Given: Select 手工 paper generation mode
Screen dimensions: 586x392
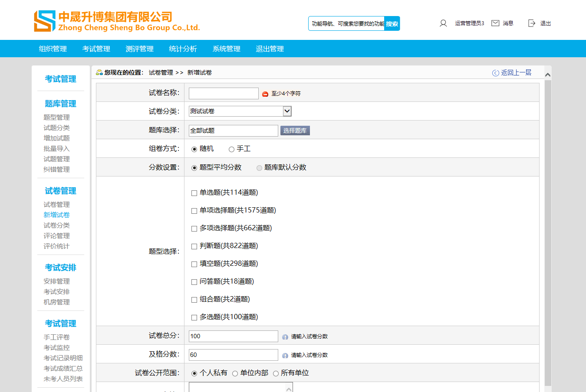Looking at the screenshot, I should coord(231,149).
